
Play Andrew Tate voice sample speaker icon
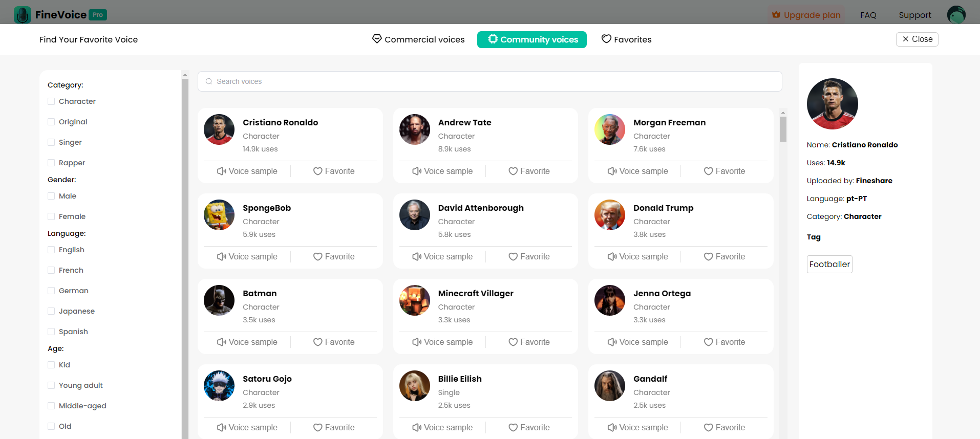[417, 171]
